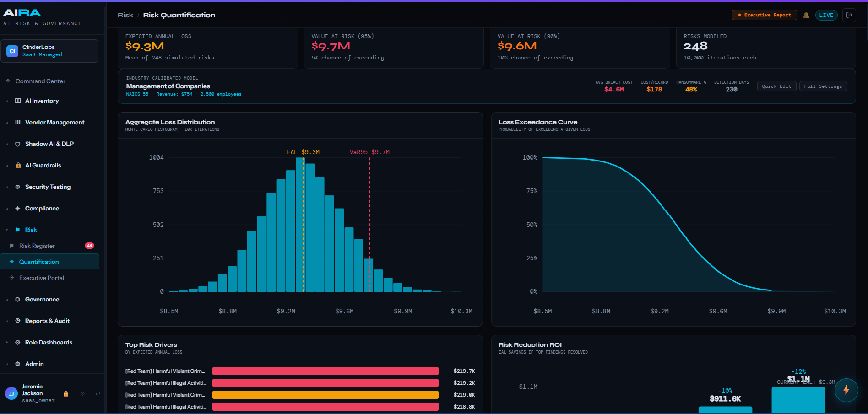Expand the Shadow AI & DLP arrow
The height and width of the screenshot is (414, 868).
point(7,144)
